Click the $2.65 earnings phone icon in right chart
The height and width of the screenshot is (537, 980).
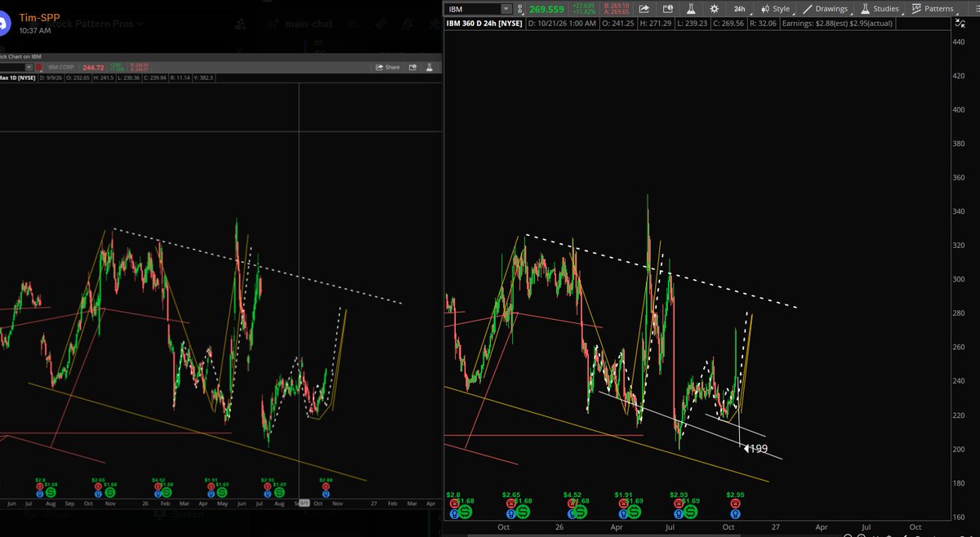[x=511, y=504]
